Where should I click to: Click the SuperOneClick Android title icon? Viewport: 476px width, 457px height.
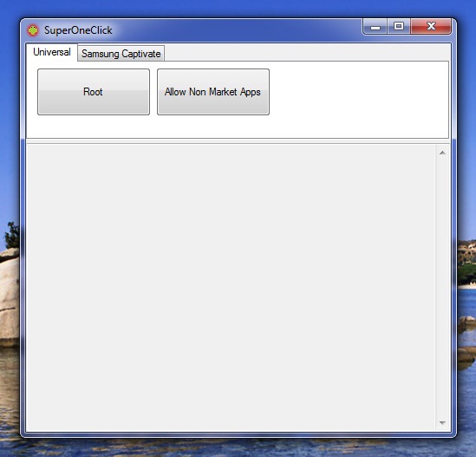[x=33, y=30]
